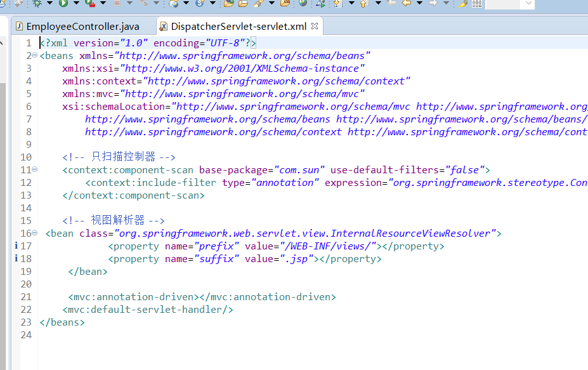
Task: Click the yellow highlighter marker icon
Action: pyautogui.click(x=463, y=3)
